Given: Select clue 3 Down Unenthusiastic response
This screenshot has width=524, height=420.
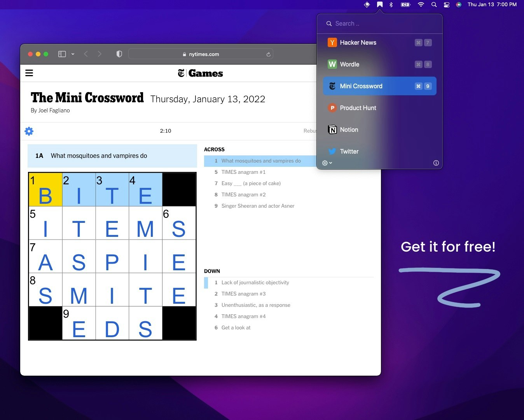Looking at the screenshot, I should (288, 305).
